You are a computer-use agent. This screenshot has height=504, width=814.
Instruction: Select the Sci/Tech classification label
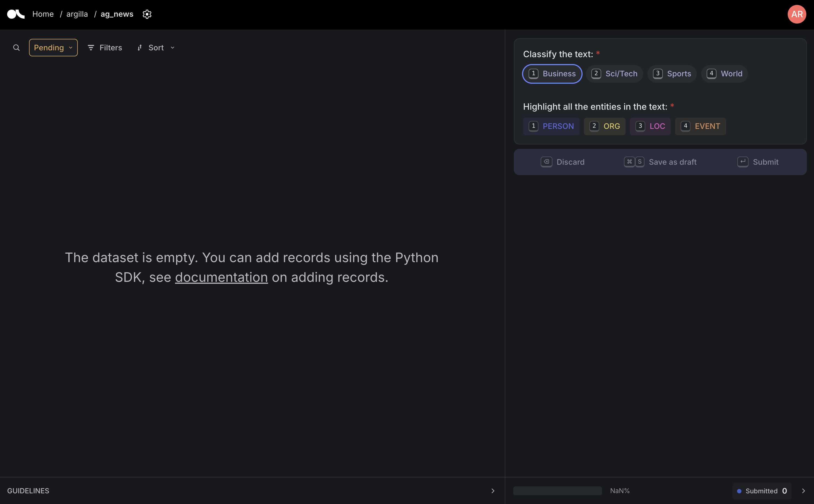tap(614, 74)
